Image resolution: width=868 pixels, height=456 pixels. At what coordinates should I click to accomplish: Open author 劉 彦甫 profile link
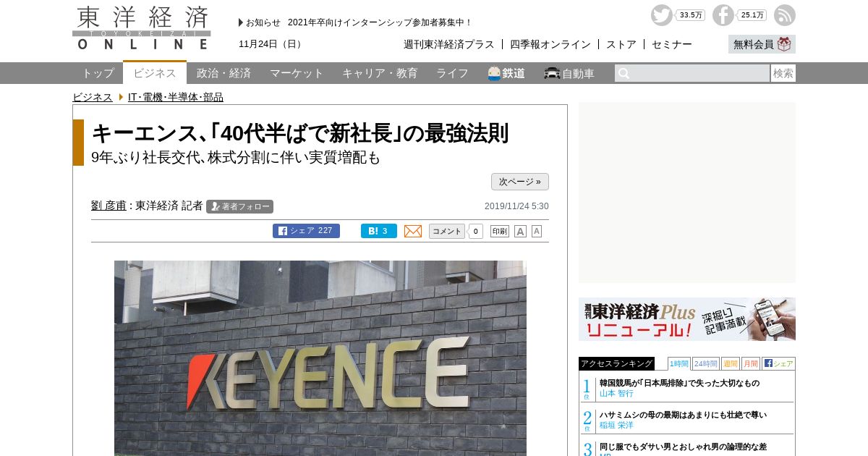pyautogui.click(x=109, y=206)
